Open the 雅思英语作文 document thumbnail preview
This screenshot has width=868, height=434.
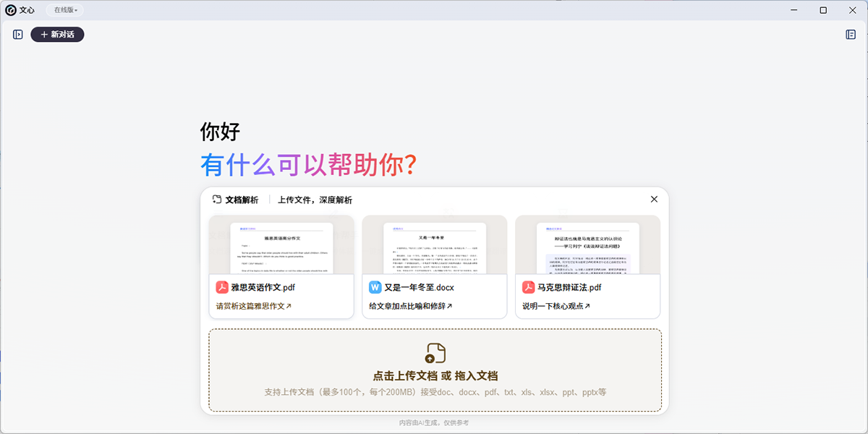pyautogui.click(x=281, y=245)
